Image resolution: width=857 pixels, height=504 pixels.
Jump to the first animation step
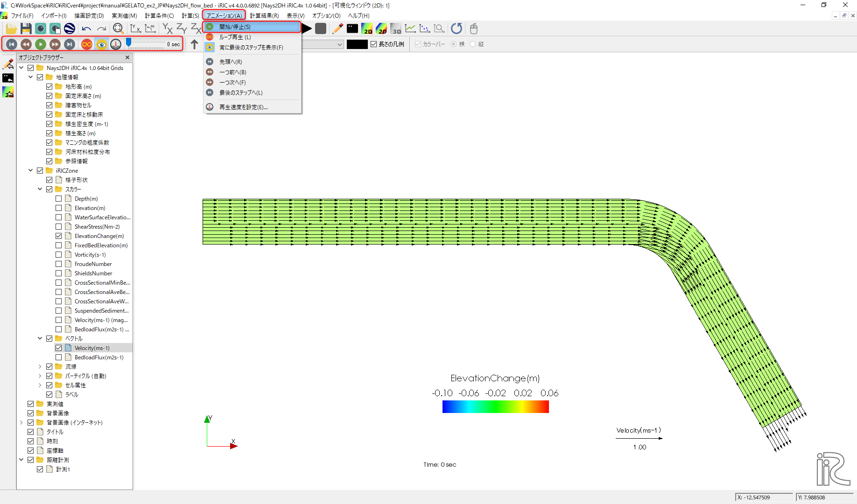[12, 44]
